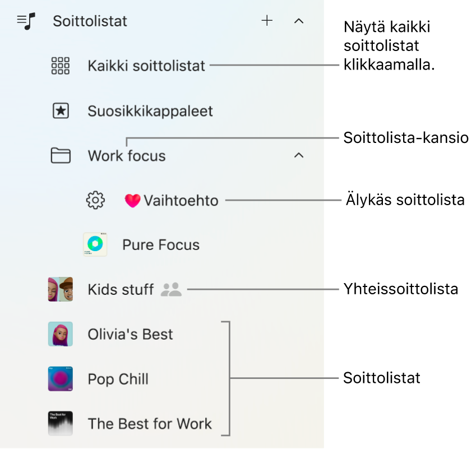Click the Pure Focus playlist artwork
Viewport: 476px width, 449px height.
click(95, 244)
